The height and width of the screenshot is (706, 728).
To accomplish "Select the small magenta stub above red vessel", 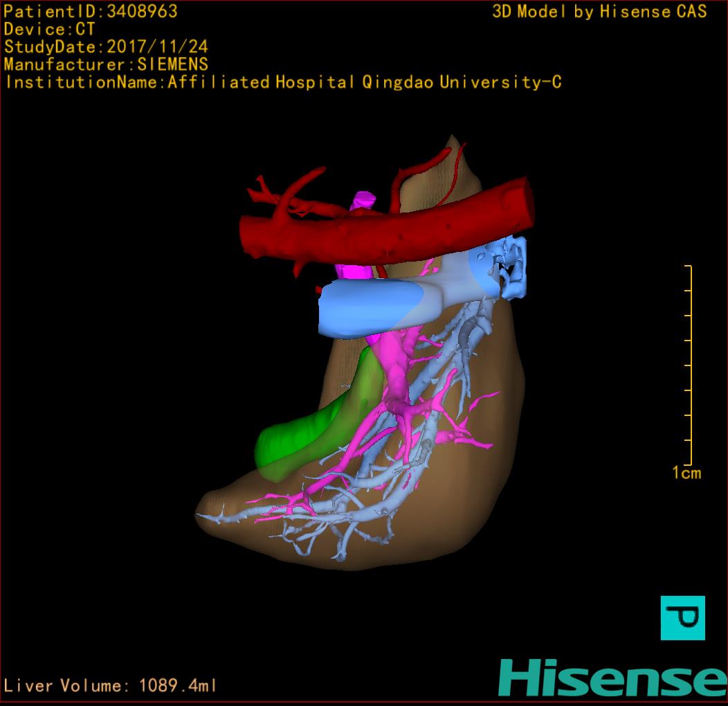I will point(363,200).
